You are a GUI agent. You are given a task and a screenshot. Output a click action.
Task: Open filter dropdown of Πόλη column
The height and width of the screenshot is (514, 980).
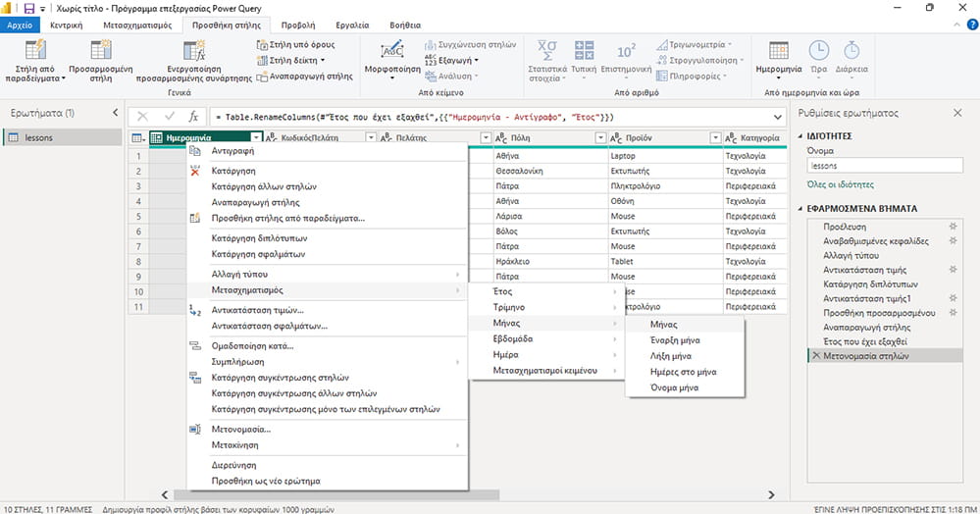click(x=600, y=137)
